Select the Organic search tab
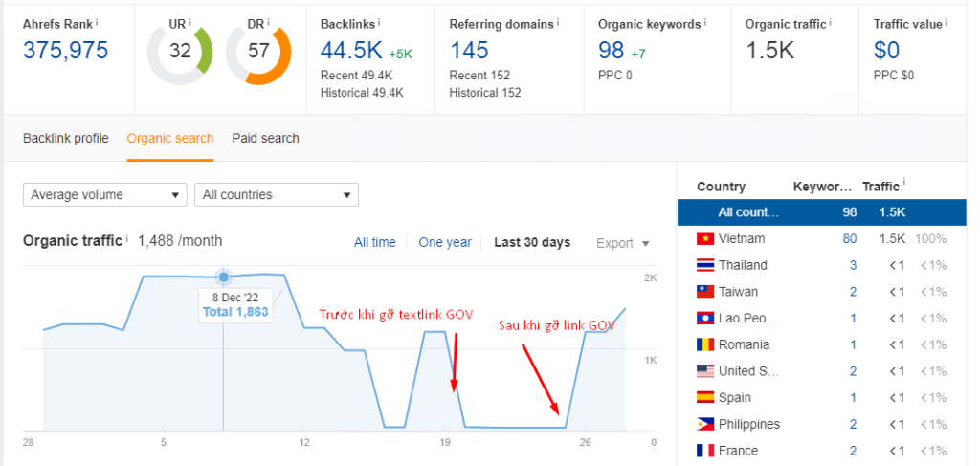 coord(170,138)
